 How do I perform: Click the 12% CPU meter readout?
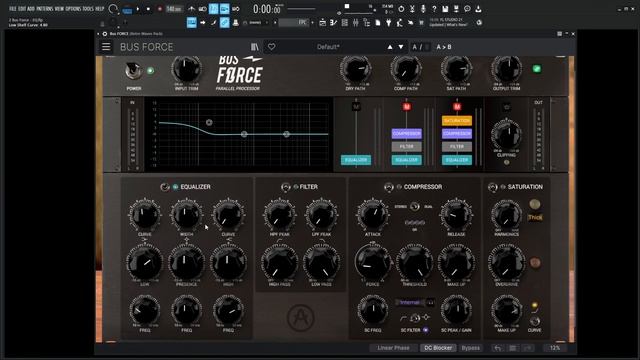[555, 348]
